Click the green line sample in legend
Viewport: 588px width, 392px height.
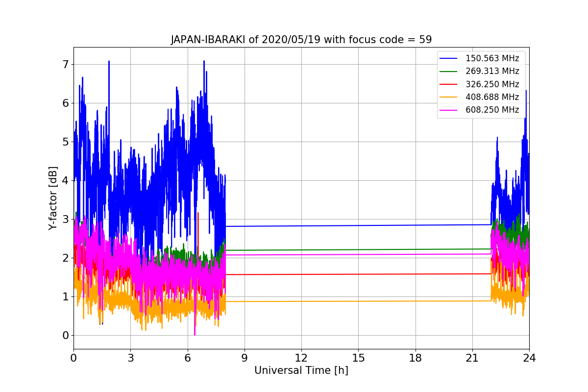[449, 72]
